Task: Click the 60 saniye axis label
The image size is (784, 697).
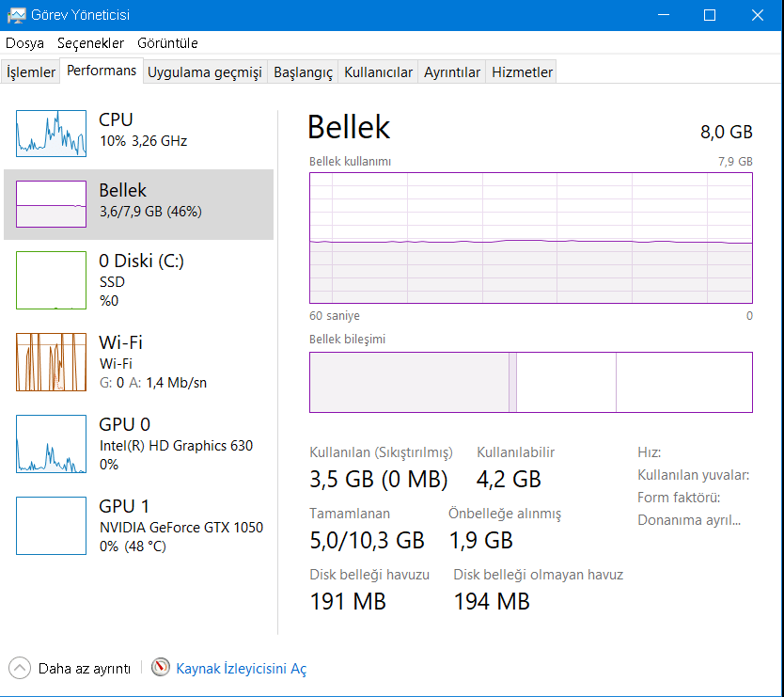Action: [x=335, y=316]
